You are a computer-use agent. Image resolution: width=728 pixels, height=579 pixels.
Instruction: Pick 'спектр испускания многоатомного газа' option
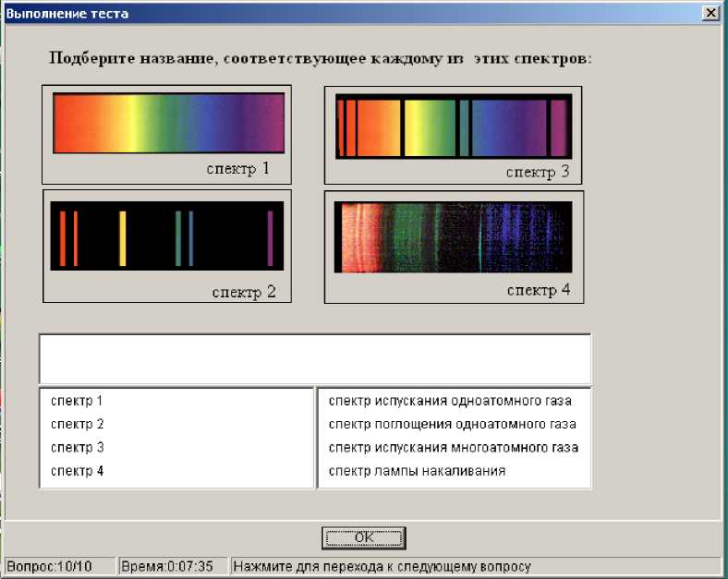pyautogui.click(x=454, y=448)
